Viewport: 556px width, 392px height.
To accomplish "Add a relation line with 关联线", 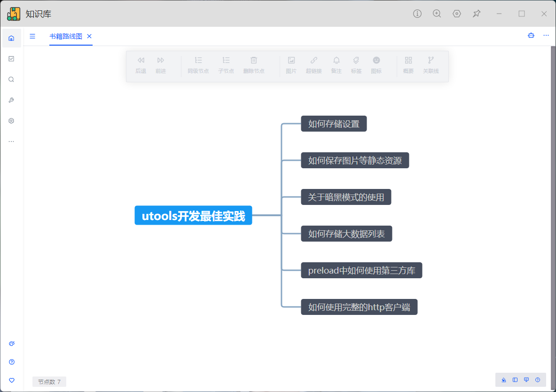I will [x=431, y=65].
